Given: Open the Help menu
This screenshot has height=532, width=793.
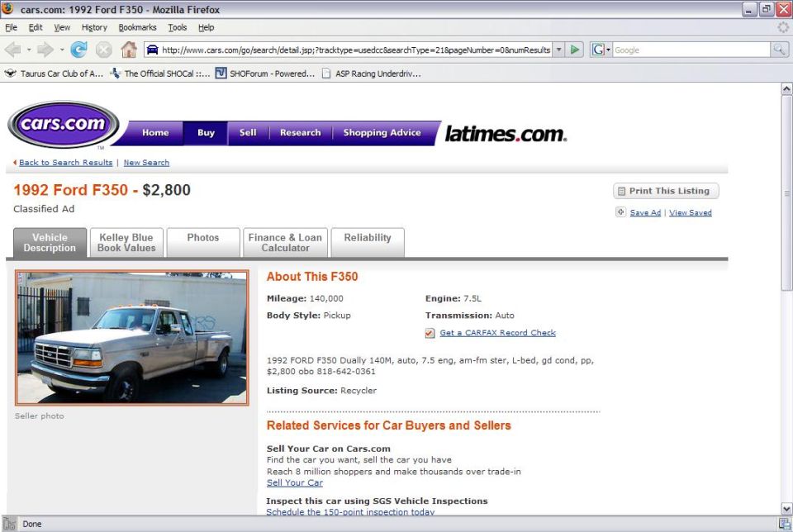Looking at the screenshot, I should (x=206, y=27).
